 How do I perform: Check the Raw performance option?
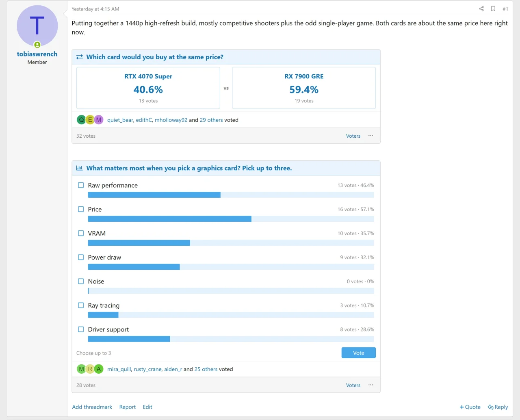pyautogui.click(x=81, y=185)
